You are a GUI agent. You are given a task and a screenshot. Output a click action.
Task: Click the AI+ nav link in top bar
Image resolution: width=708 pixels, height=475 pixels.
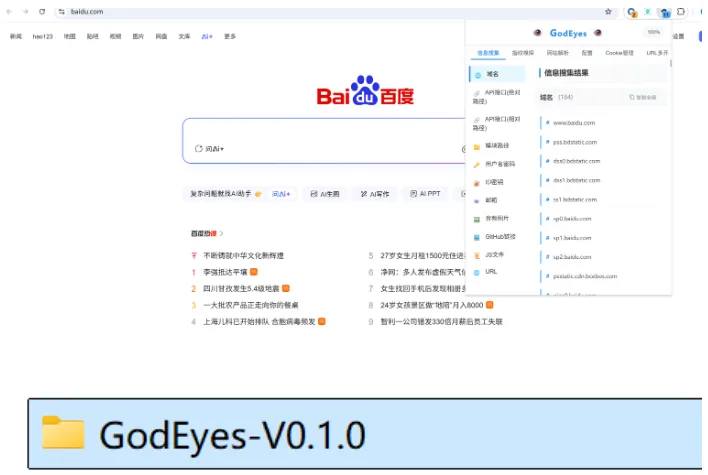pos(207,36)
